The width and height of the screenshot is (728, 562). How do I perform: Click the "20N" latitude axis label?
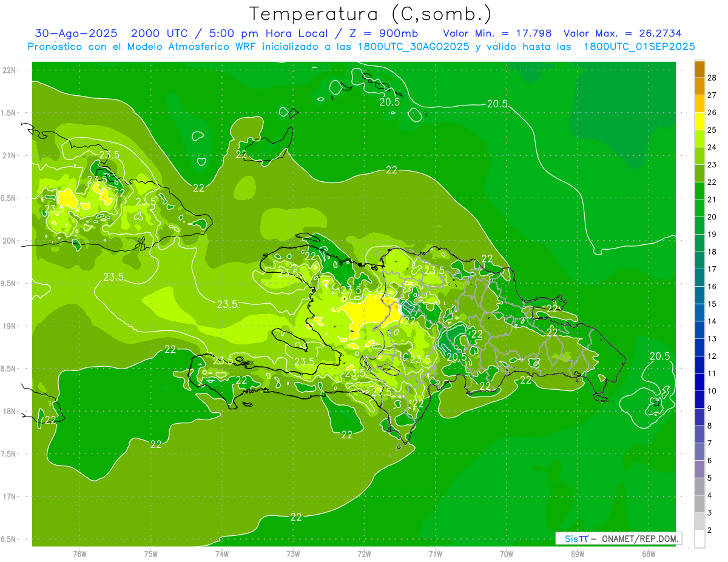[x=8, y=241]
